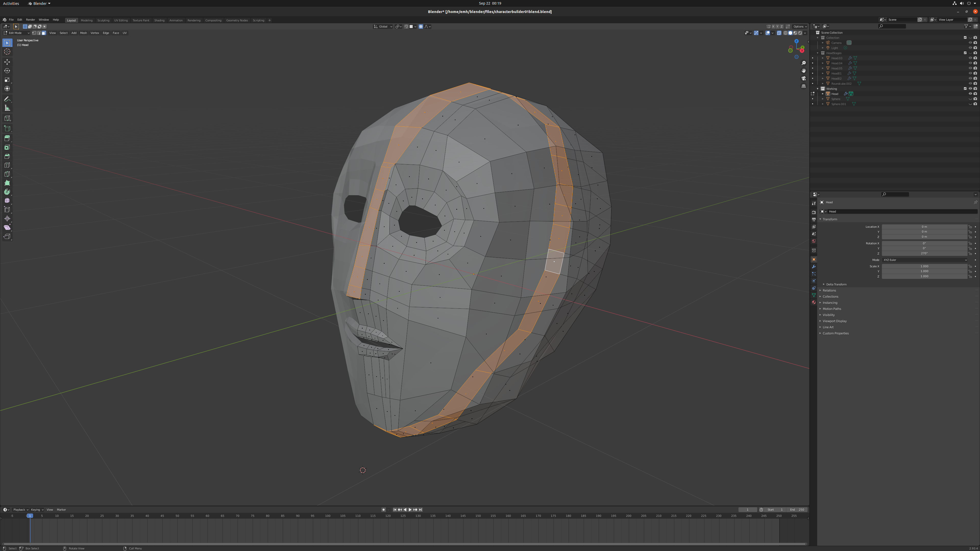Image resolution: width=980 pixels, height=551 pixels.
Task: Open the Material properties tab
Action: [814, 303]
